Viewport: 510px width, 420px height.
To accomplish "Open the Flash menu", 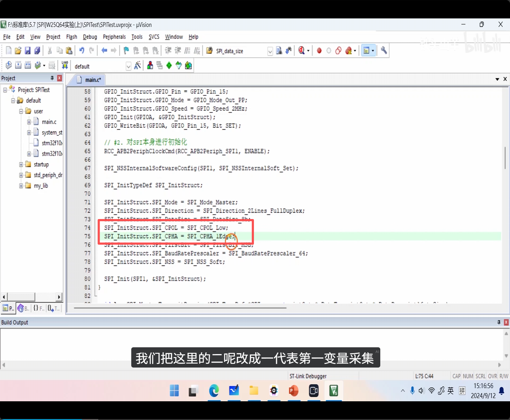I will 72,37.
